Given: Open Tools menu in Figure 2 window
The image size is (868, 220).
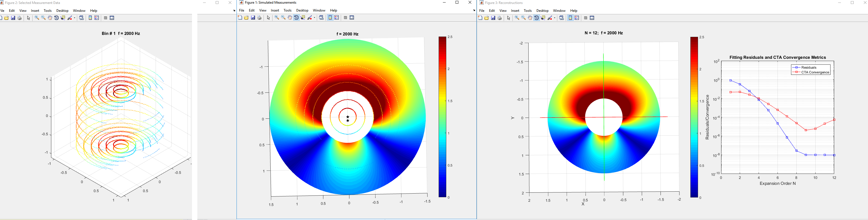Looking at the screenshot, I should pos(48,11).
